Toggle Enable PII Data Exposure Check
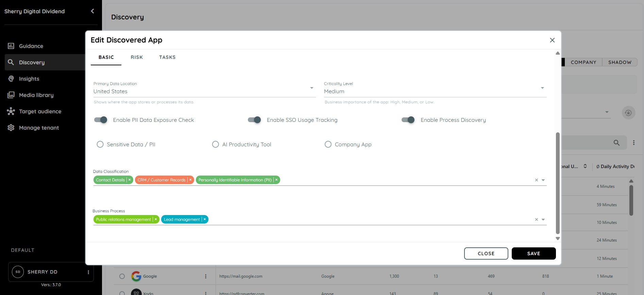Viewport: 644px width, 295px height. (101, 120)
